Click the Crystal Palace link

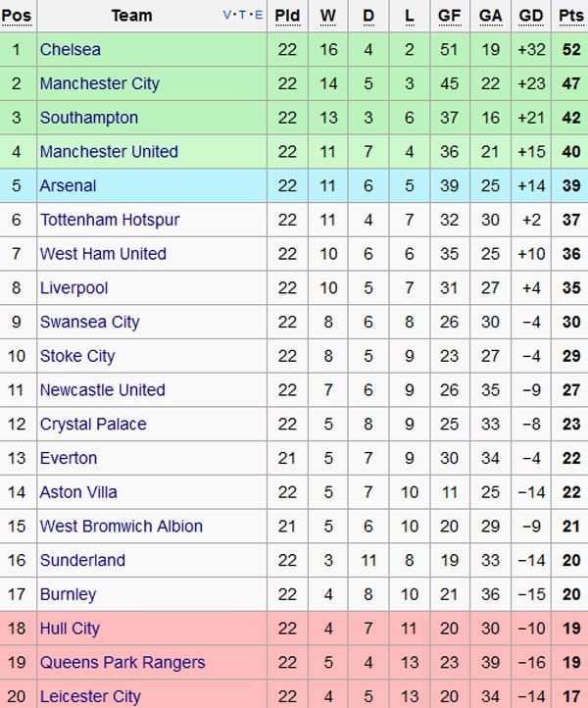coord(93,425)
